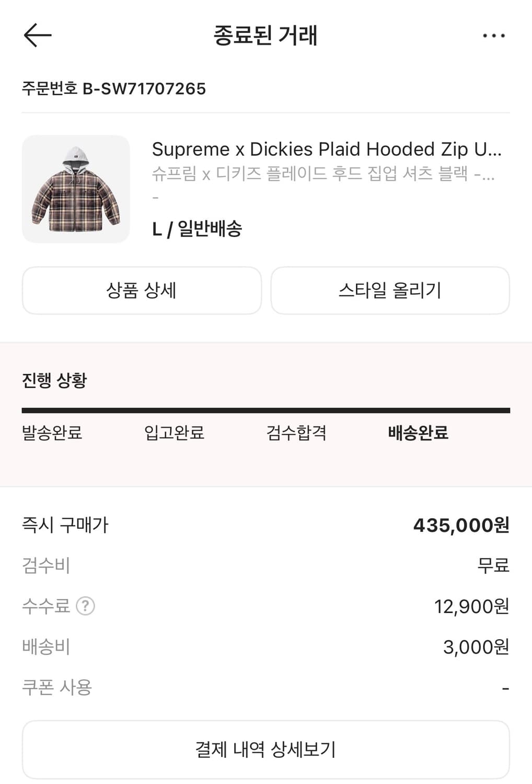
Task: Click the Supreme x Dickies product title
Action: click(327, 149)
